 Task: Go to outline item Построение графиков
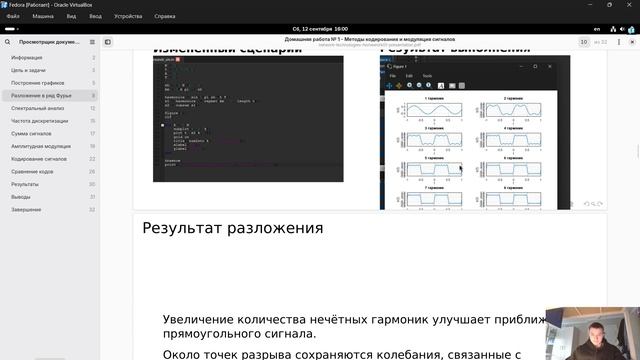tap(50, 83)
